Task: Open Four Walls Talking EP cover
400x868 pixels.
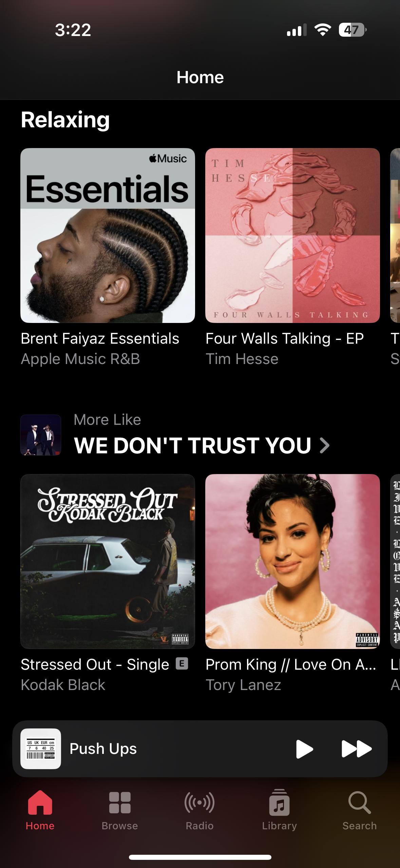Action: click(292, 235)
